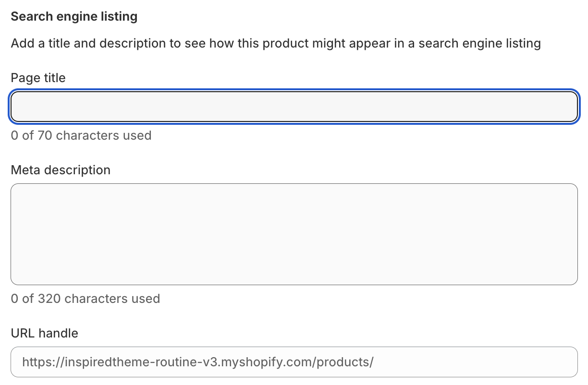
Task: Click the word "products" in the URL prefix
Action: tap(343, 362)
